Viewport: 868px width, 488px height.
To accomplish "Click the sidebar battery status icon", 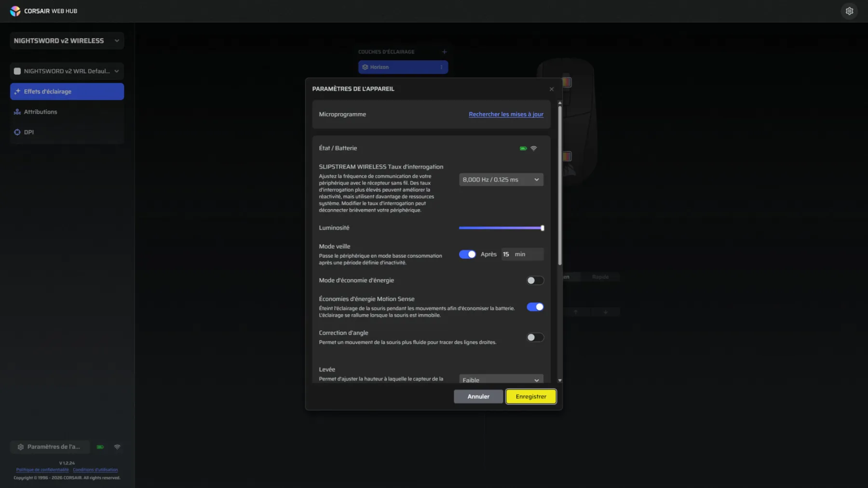I will [100, 447].
